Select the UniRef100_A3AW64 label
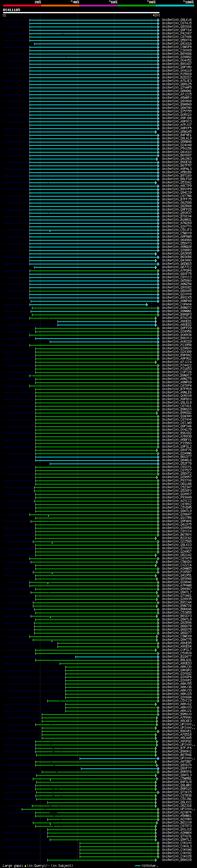 177,833
